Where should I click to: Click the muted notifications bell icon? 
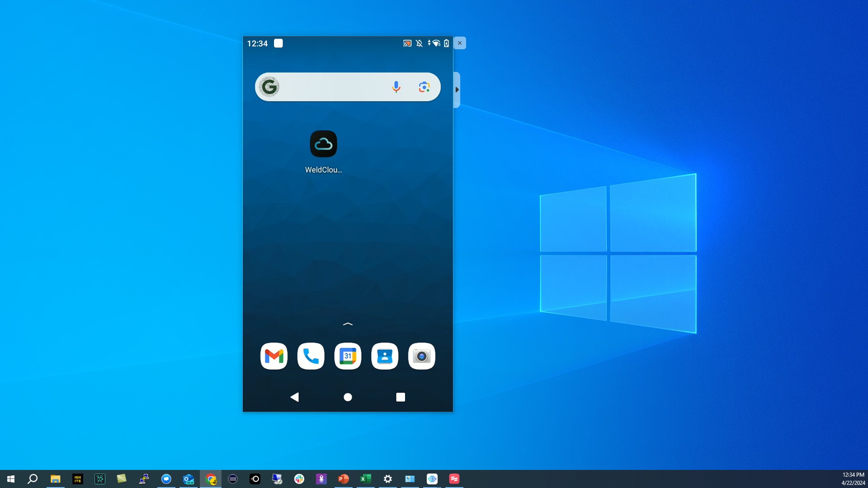pos(420,43)
